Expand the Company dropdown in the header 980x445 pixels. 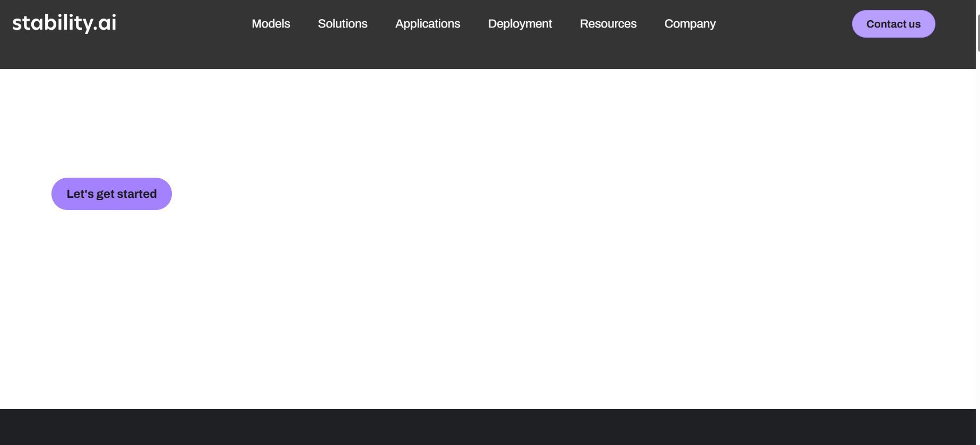point(690,24)
